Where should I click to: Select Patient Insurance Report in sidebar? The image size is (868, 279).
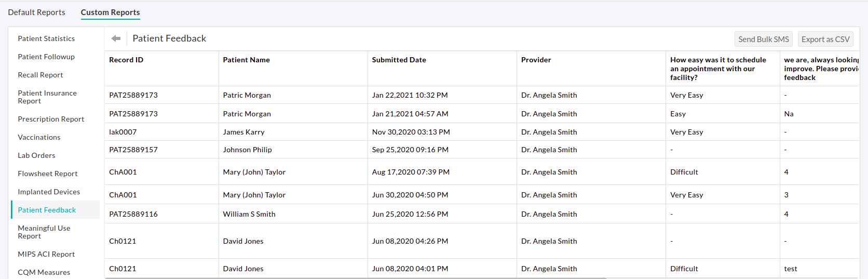click(x=47, y=97)
